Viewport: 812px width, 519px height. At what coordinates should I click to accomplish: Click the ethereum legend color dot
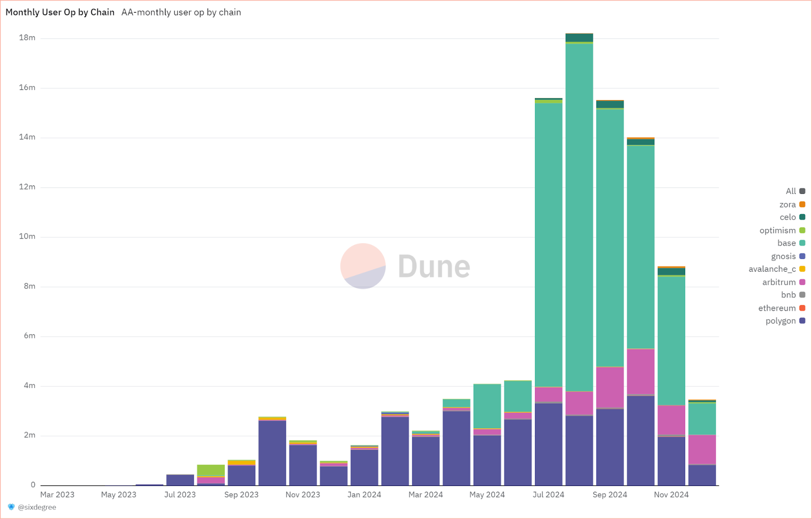point(802,308)
